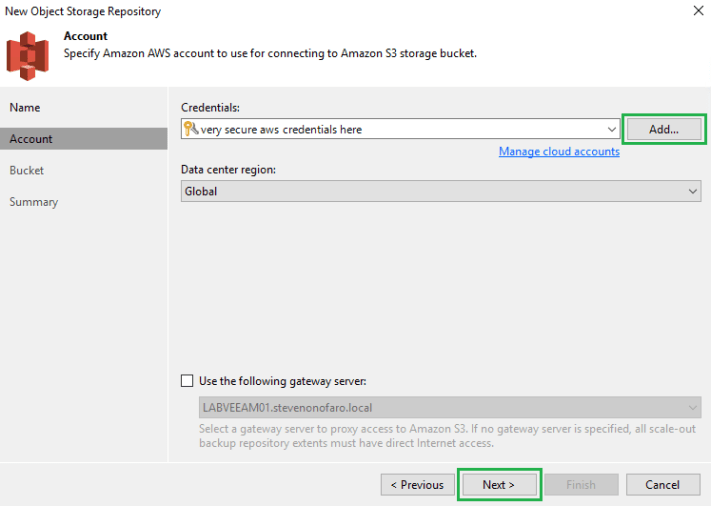Click the Next > button

point(499,485)
